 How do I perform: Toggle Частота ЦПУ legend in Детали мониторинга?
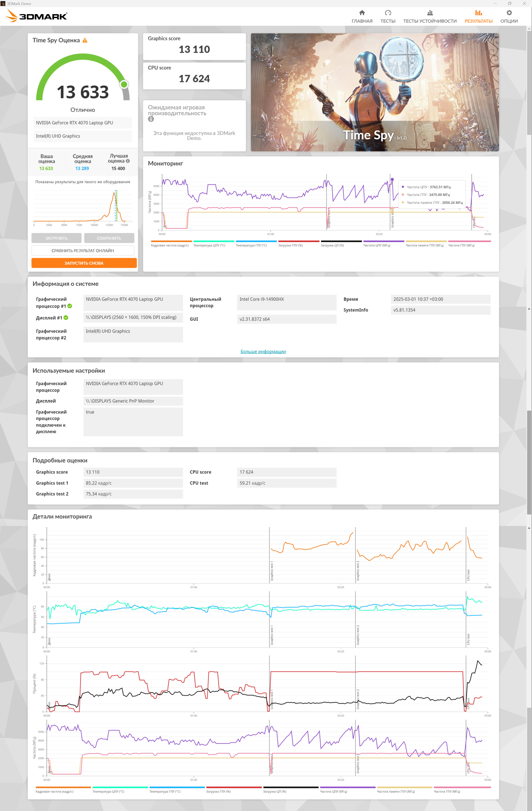(x=347, y=789)
